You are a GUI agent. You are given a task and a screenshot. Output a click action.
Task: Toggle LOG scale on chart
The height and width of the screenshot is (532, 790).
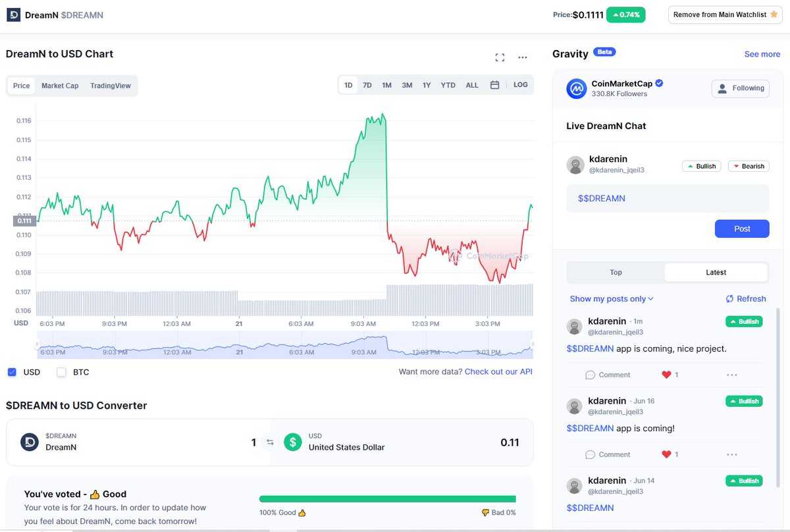pyautogui.click(x=521, y=85)
